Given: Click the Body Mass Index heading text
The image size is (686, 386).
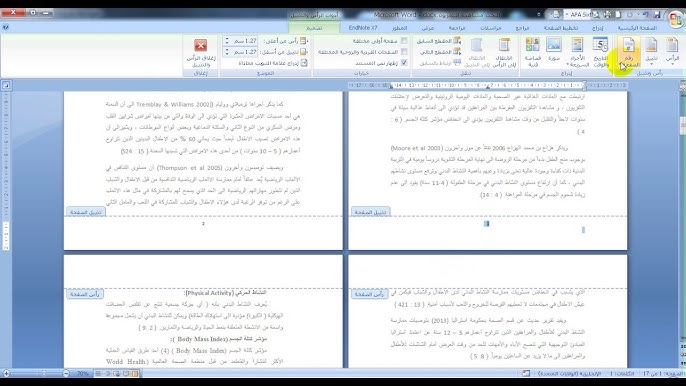Looking at the screenshot, I should pos(219,339).
